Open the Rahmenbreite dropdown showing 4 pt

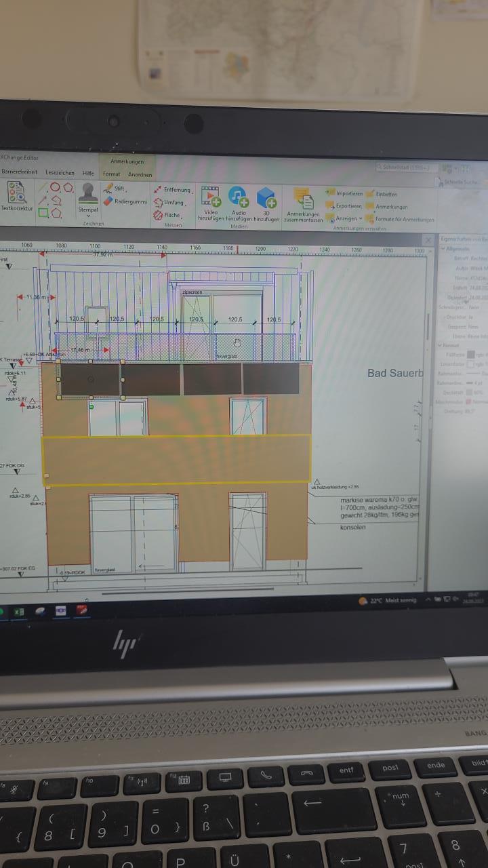476,382
